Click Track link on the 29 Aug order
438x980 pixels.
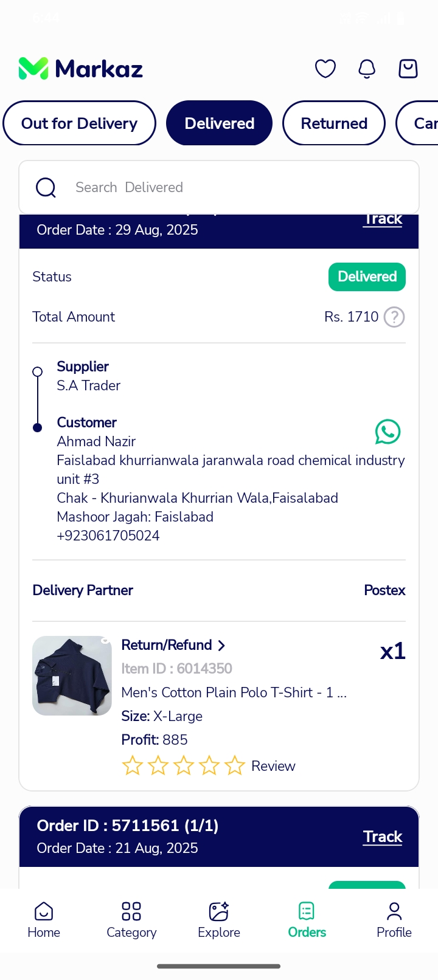tap(383, 219)
